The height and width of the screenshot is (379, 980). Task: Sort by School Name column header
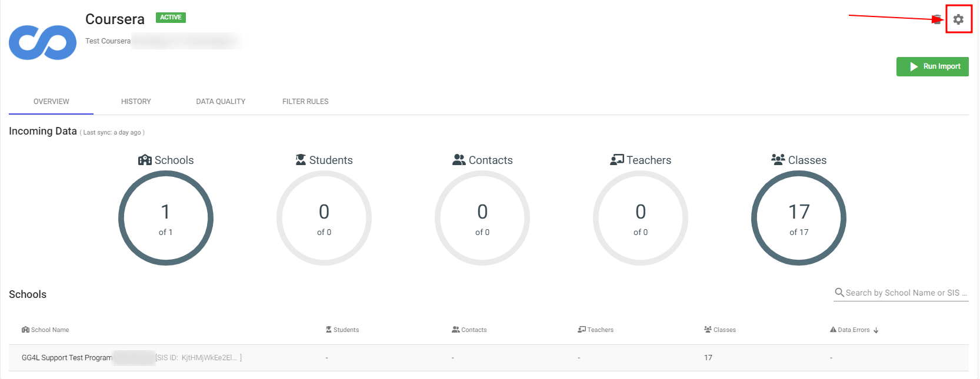[x=49, y=330]
